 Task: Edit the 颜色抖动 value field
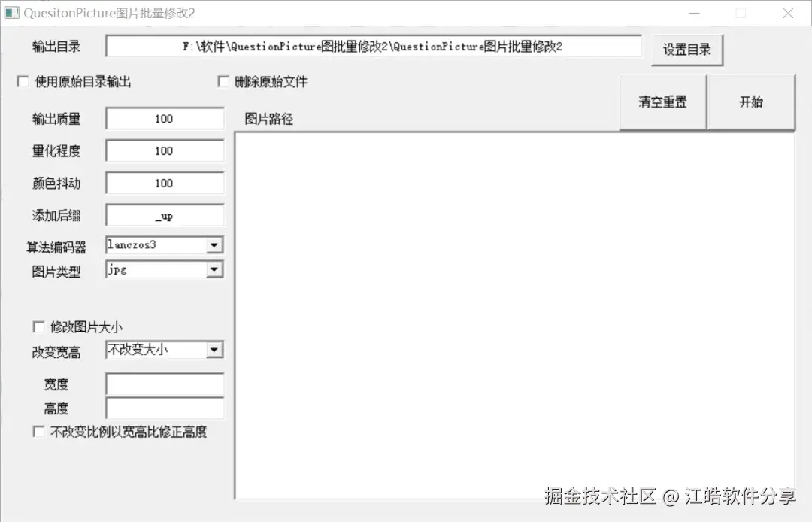tap(165, 183)
